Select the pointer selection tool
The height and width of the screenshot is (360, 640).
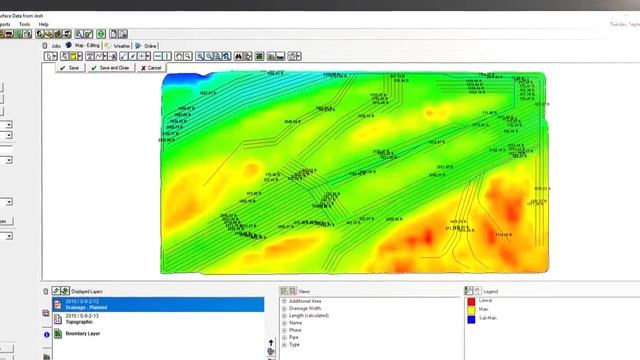pyautogui.click(x=49, y=56)
